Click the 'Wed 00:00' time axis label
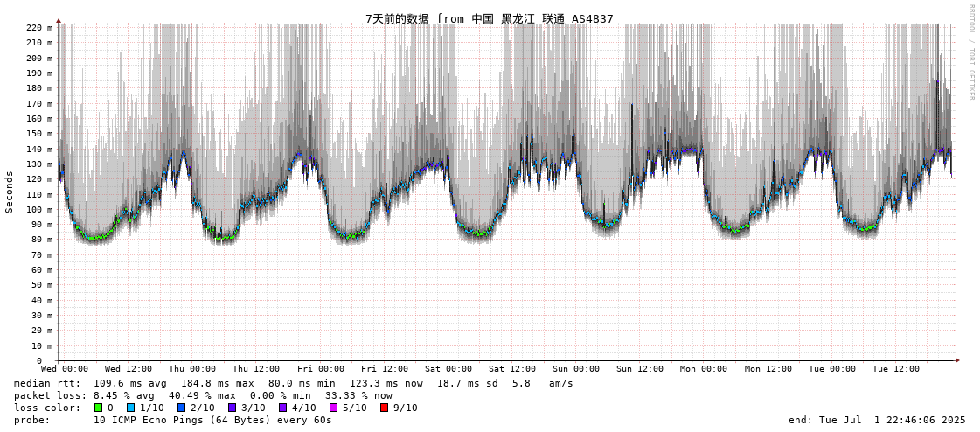The width and height of the screenshot is (980, 432). [x=65, y=369]
